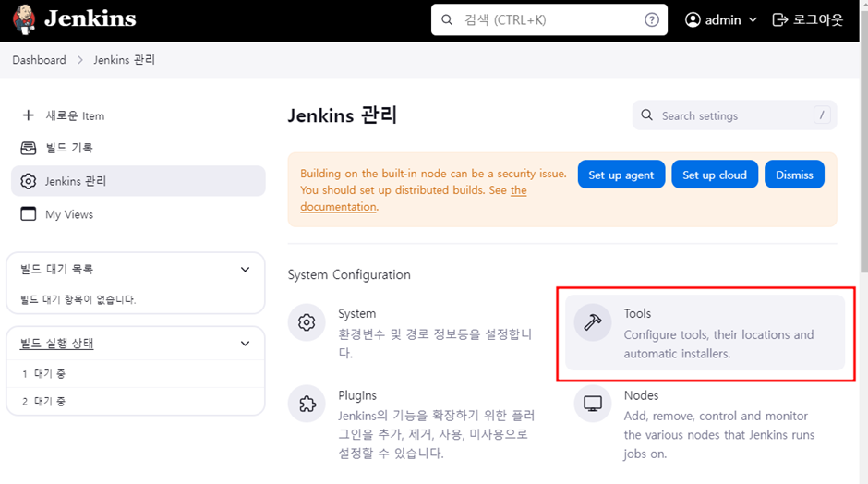Click the Nodes monitor icon
Screen dimensions: 868x484
592,404
